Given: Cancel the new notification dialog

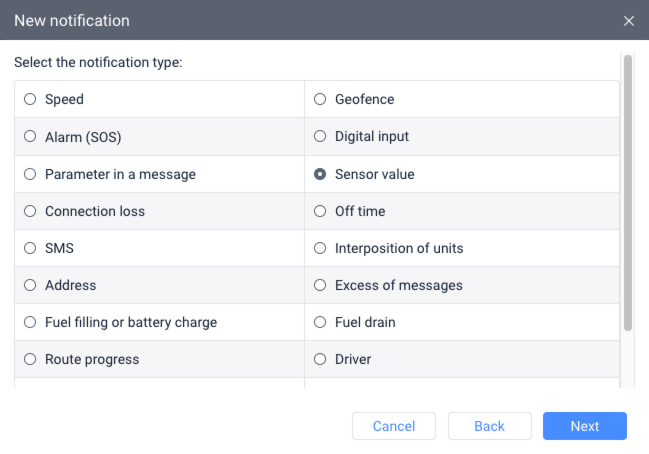Looking at the screenshot, I should [394, 426].
